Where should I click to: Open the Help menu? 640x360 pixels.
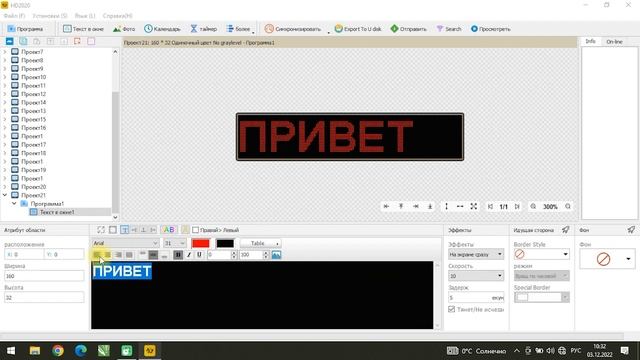(x=117, y=16)
